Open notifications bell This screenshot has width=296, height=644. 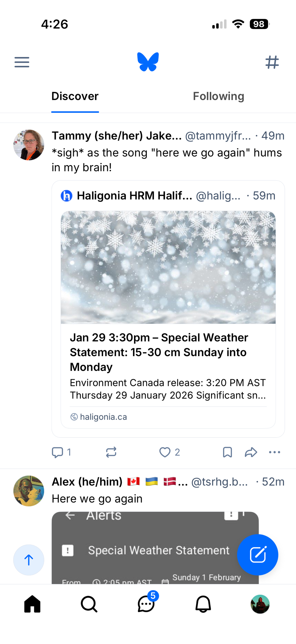click(x=203, y=604)
